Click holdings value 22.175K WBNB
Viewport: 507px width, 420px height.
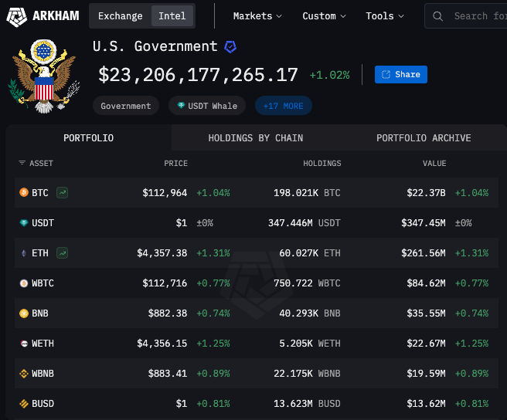307,374
